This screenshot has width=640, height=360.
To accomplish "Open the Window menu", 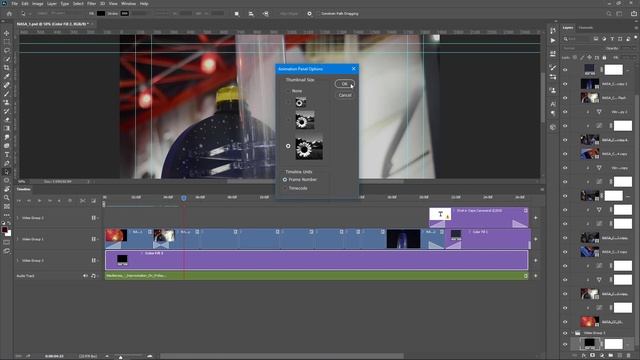I will (128, 4).
